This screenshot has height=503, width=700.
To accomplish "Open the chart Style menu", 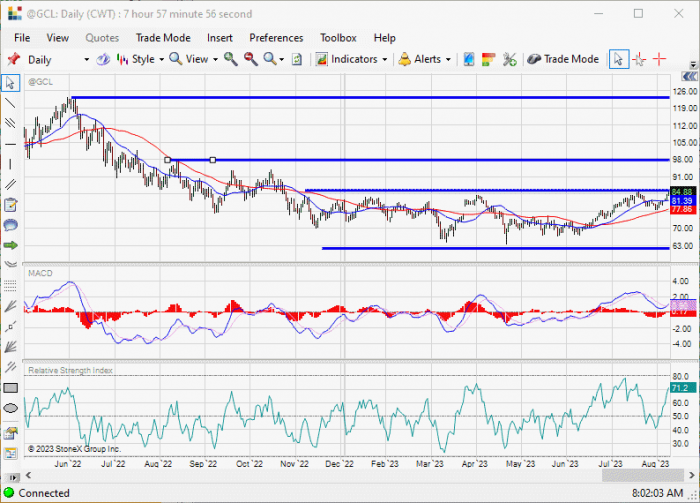I will [140, 59].
